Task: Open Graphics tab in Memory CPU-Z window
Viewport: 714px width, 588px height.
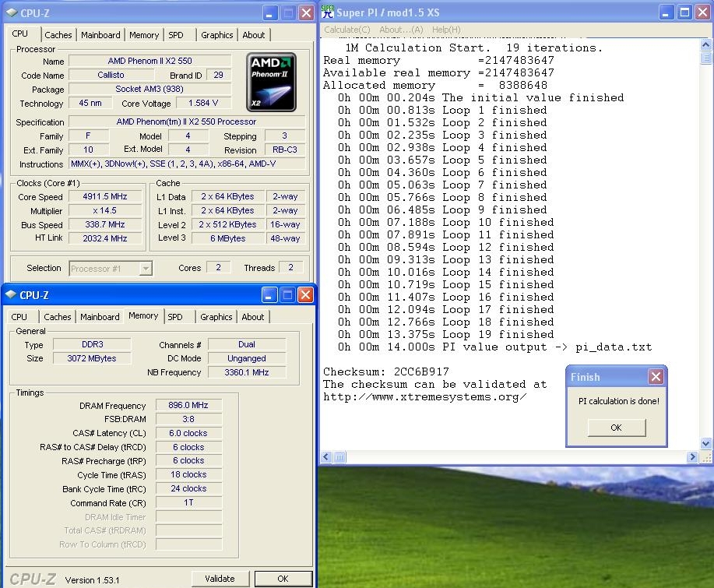Action: (x=216, y=317)
